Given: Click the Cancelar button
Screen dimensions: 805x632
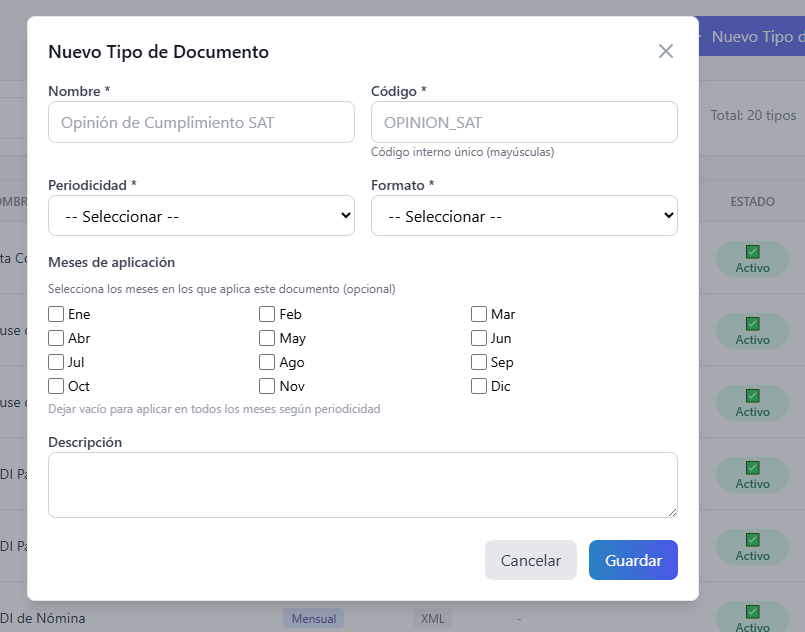Looking at the screenshot, I should [531, 560].
